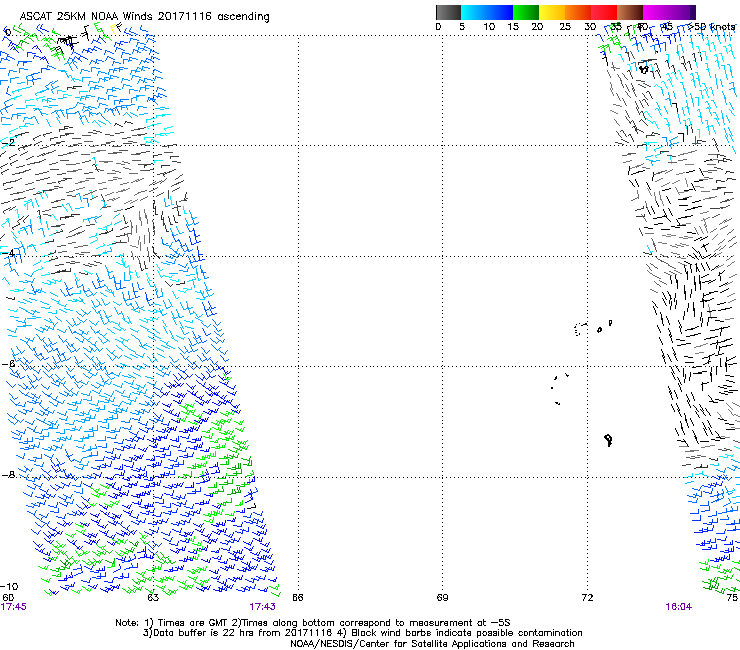
Task: Click the latitude label '-10'
Action: click(9, 586)
